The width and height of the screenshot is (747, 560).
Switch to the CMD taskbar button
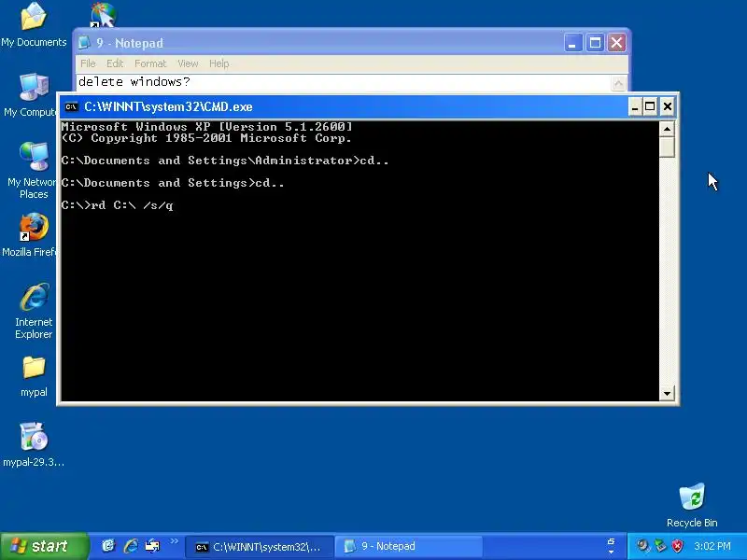pos(259,547)
